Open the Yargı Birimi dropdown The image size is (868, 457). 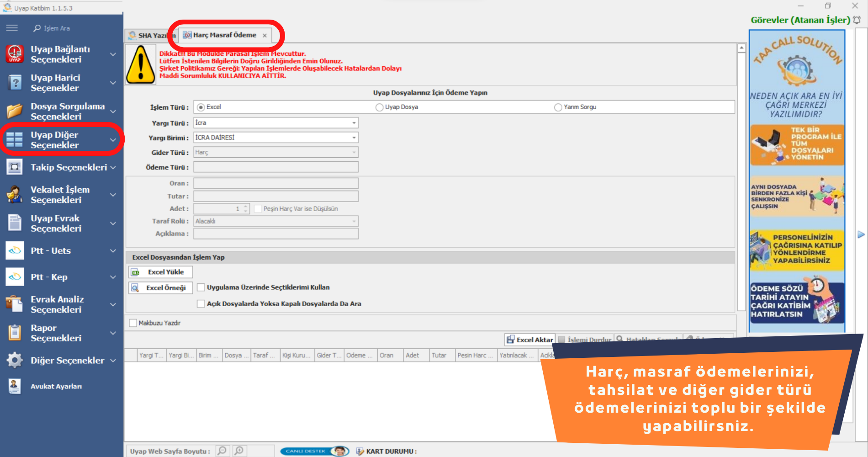pos(354,138)
